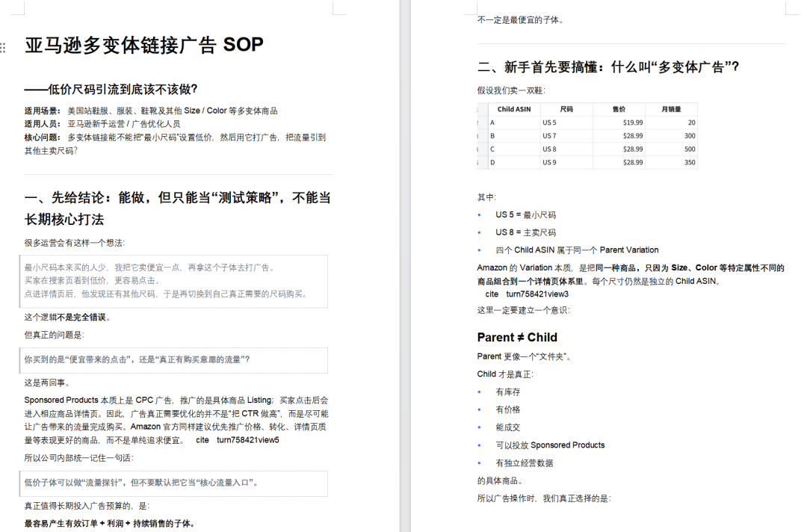Click the "适用人员:" label

43,124
